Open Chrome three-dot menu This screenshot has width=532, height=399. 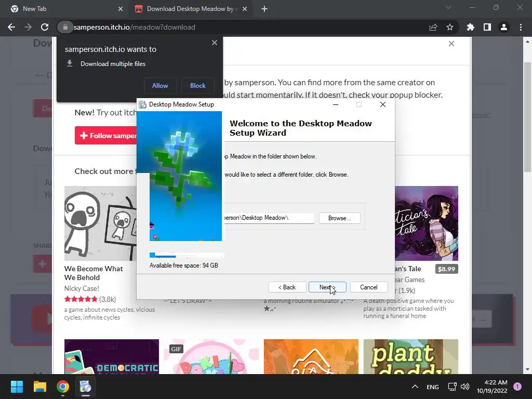tap(521, 27)
